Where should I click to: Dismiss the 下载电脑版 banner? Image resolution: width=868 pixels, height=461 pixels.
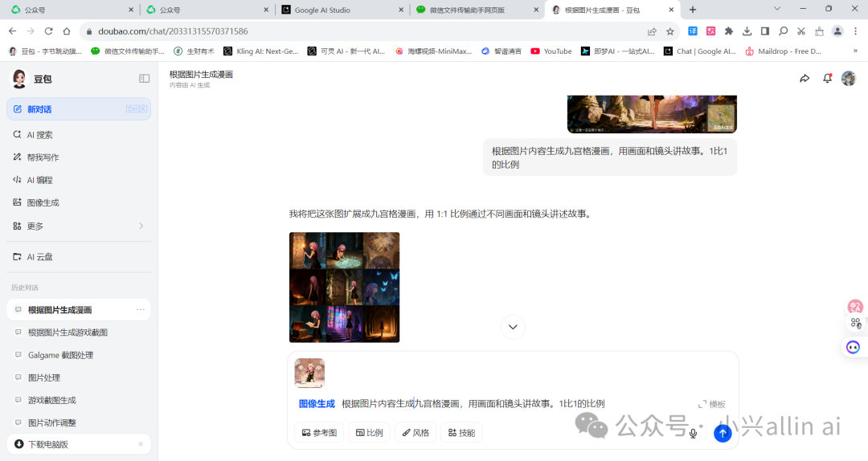tap(141, 444)
